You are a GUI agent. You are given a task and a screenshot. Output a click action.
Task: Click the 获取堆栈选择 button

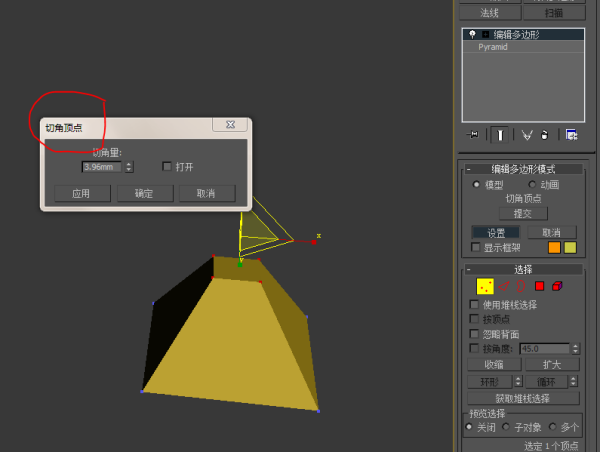pyautogui.click(x=523, y=398)
